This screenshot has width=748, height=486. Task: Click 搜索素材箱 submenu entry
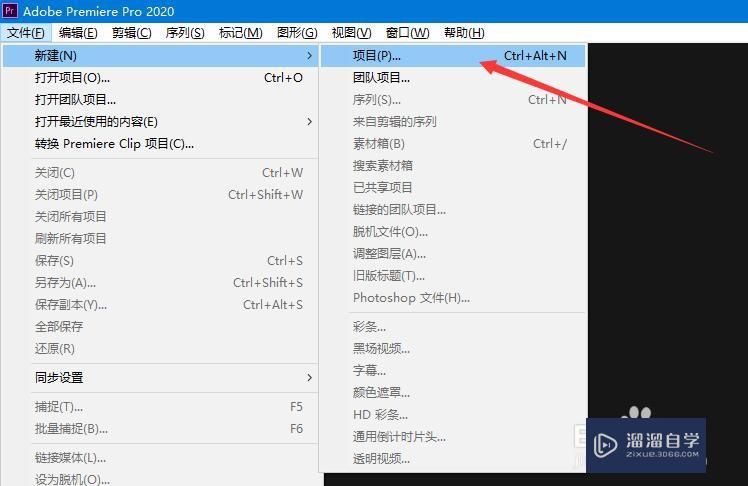[453, 165]
